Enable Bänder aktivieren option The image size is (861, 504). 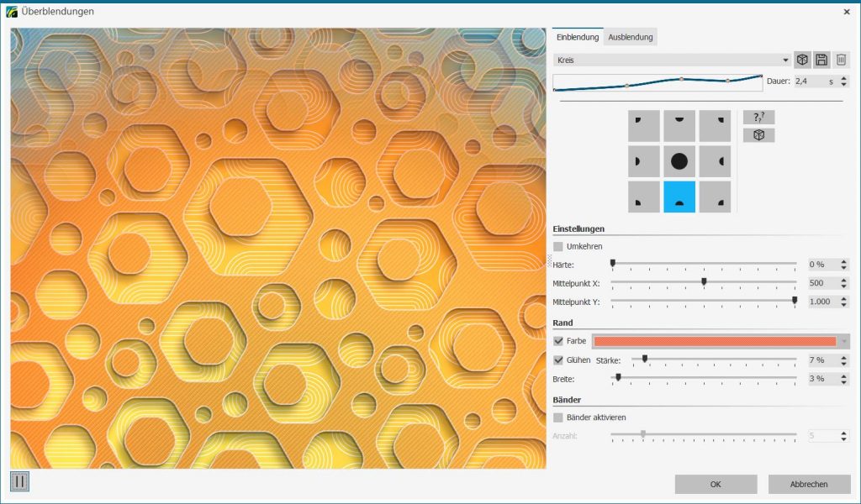click(558, 417)
